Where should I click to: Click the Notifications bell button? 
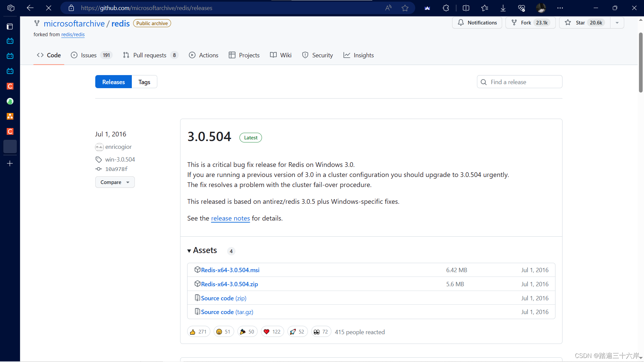[x=477, y=22]
